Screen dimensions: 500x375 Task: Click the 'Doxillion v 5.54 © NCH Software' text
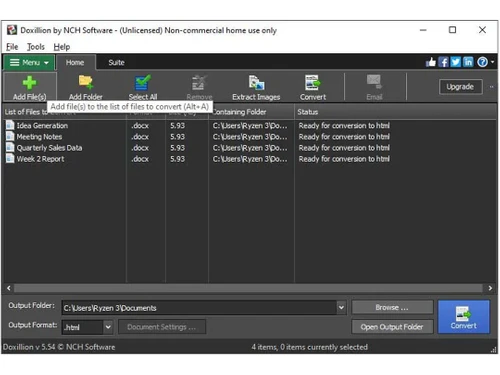[x=59, y=347]
